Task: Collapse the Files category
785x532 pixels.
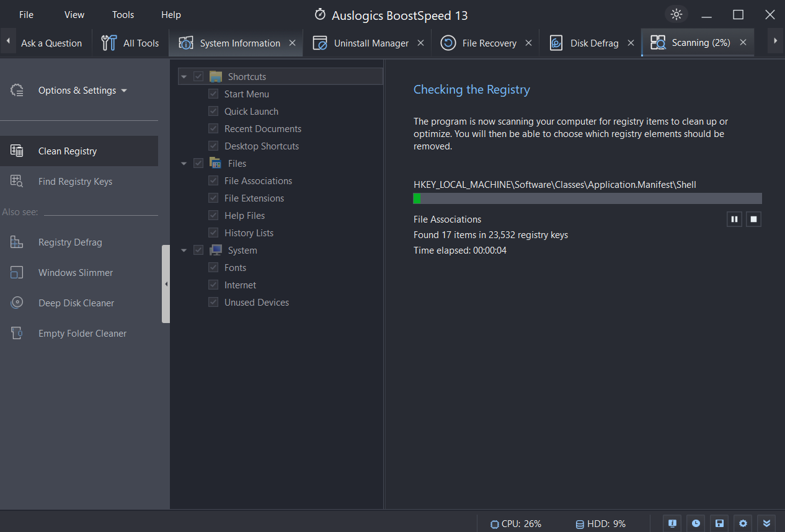Action: point(184,163)
